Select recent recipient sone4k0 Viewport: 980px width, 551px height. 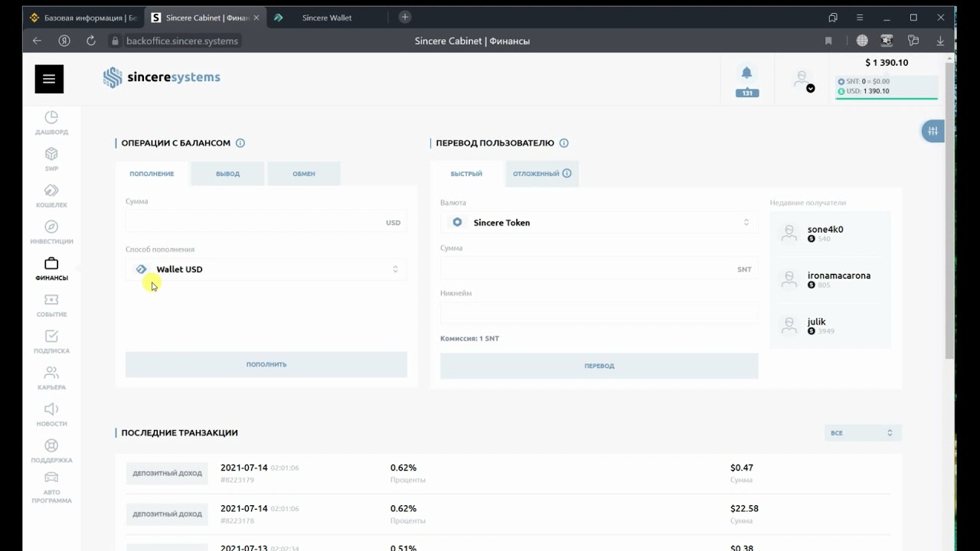pos(830,233)
